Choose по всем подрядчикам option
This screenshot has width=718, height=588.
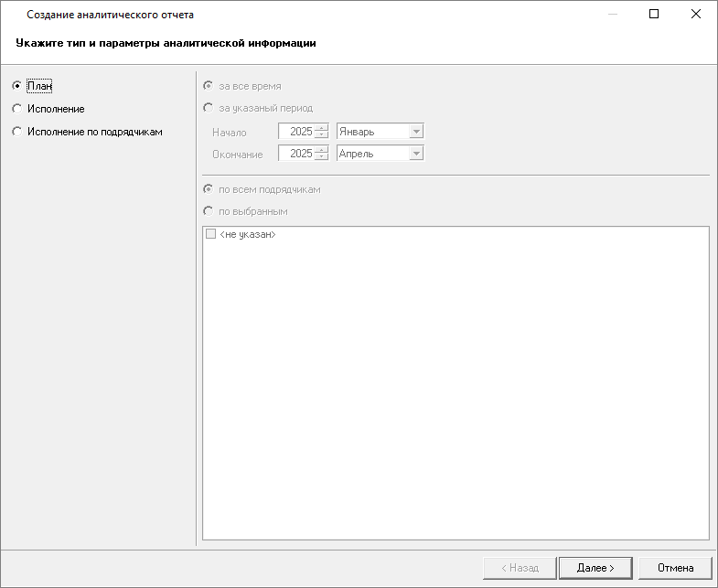click(x=209, y=189)
